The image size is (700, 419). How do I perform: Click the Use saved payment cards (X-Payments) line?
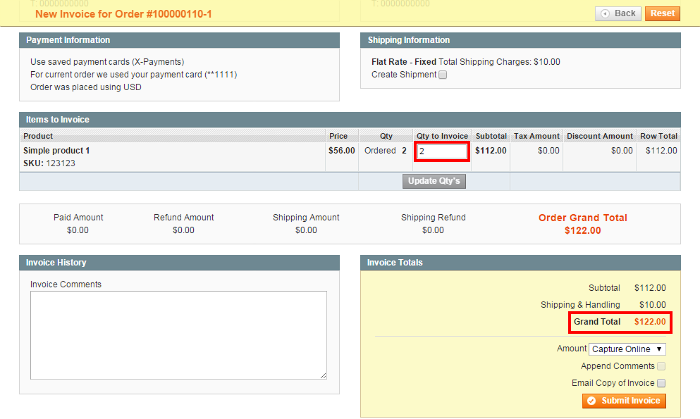107,62
